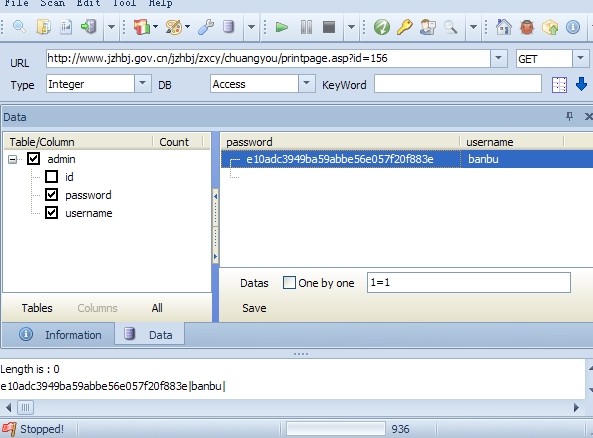Click the progress bar in status bar
The image size is (593, 438).
[336, 429]
